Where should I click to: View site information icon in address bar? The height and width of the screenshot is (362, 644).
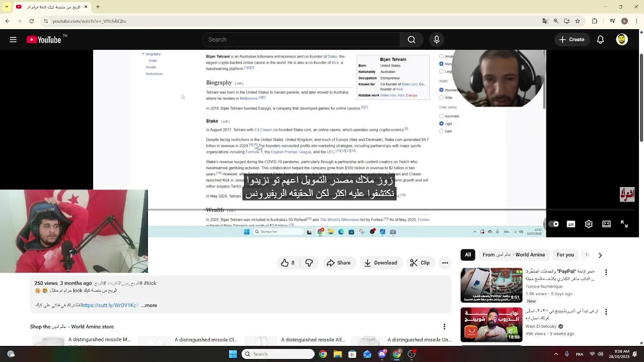point(46,21)
